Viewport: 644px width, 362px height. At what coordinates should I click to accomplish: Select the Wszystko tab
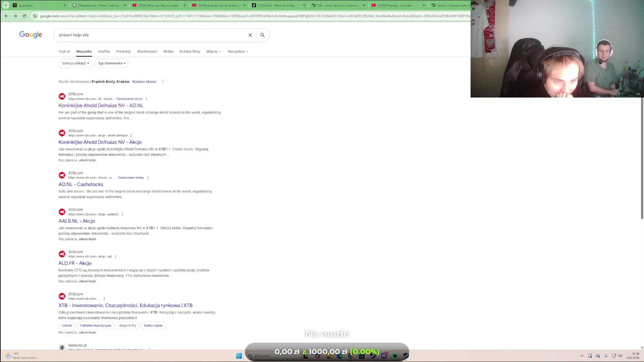(x=84, y=51)
